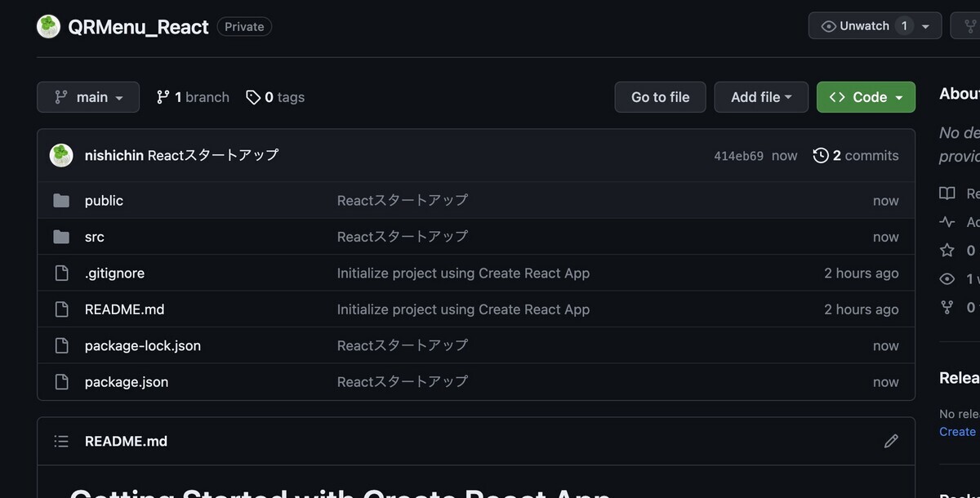980x498 pixels.
Task: Open the README.md file in the list
Action: 125,309
